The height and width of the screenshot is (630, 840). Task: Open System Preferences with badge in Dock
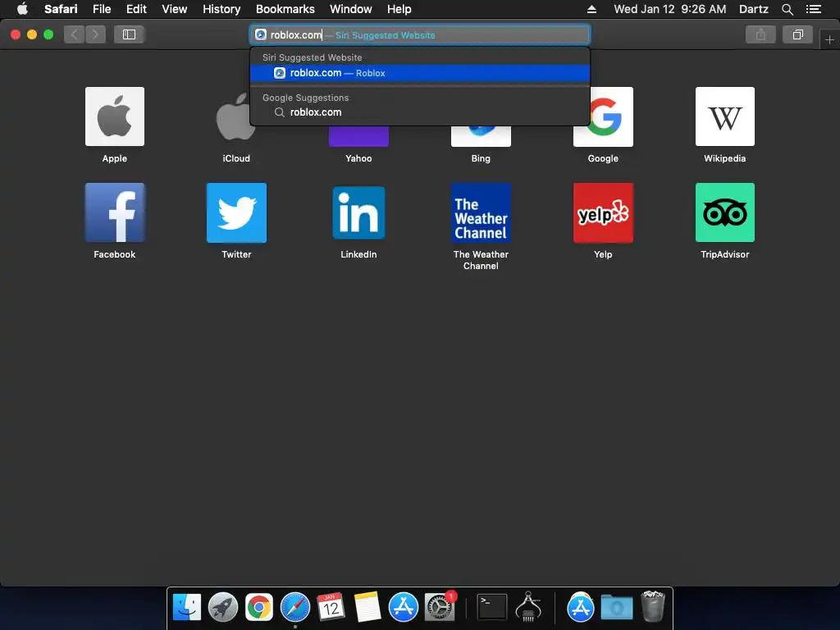click(x=440, y=607)
